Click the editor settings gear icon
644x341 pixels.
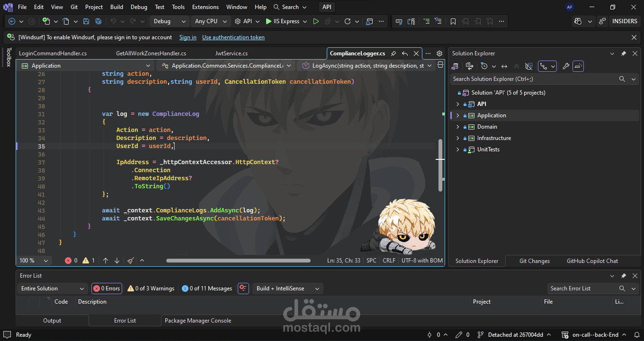click(439, 53)
